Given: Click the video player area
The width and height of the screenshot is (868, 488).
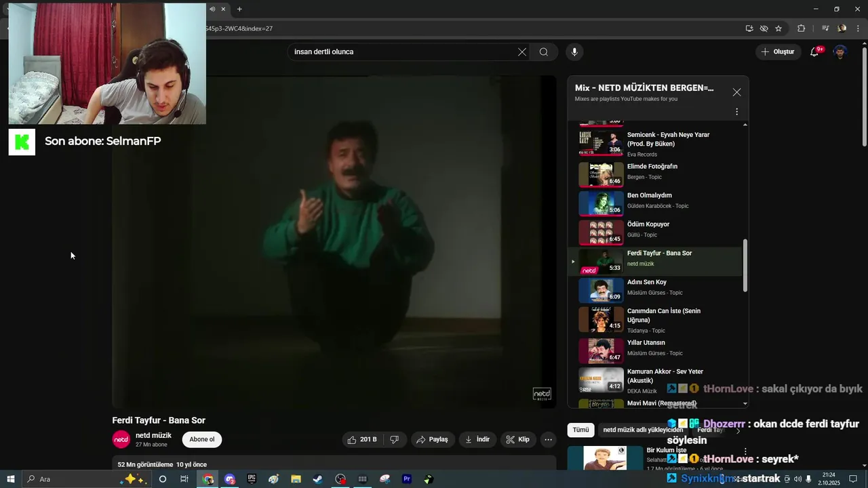Looking at the screenshot, I should tap(334, 242).
